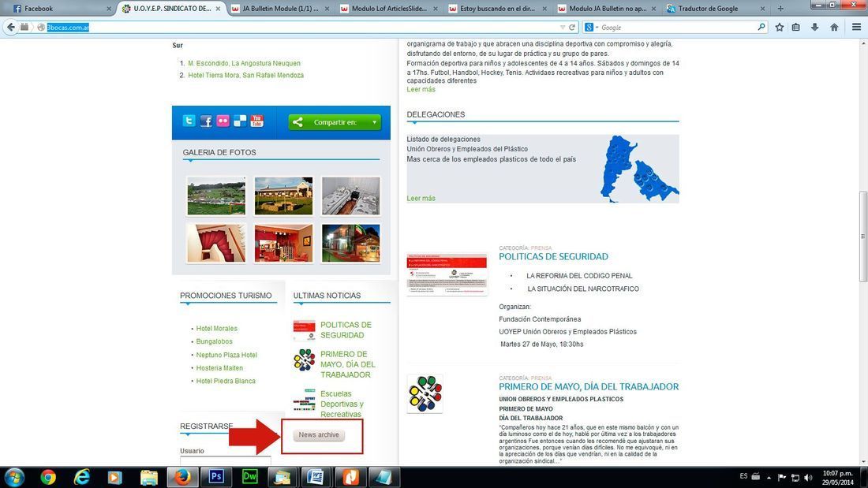Switch to the JA Bulletin Module (1/1) tab
The height and width of the screenshot is (488, 868).
point(279,9)
